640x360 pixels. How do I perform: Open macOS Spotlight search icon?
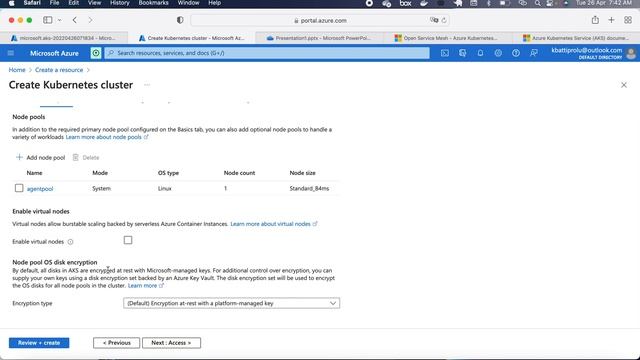(x=538, y=3)
